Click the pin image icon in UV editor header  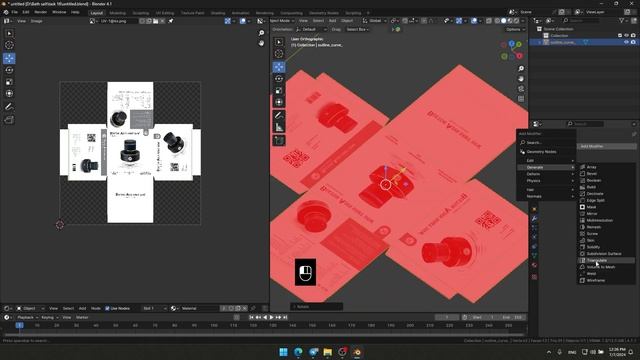point(171,21)
